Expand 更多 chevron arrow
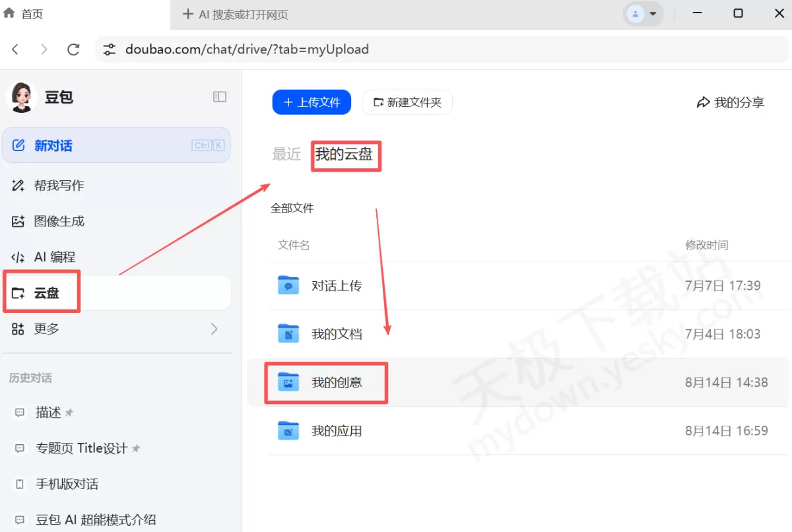Viewport: 792px width, 532px height. click(x=214, y=329)
